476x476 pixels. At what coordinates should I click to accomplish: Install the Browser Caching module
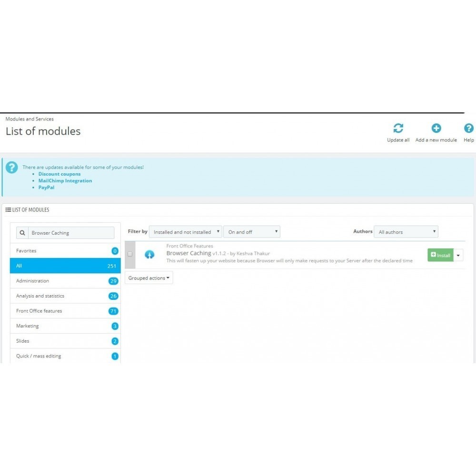[440, 255]
